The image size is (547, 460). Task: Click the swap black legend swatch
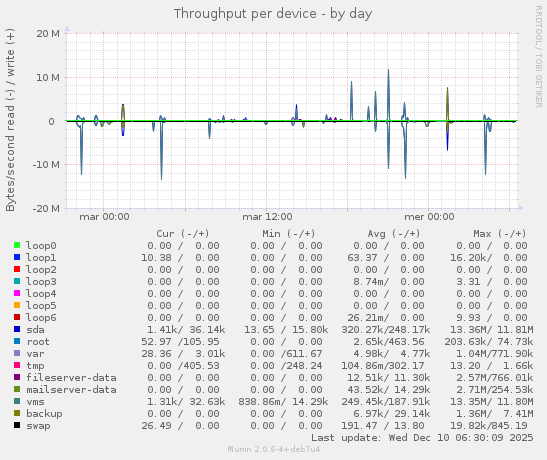point(17,425)
